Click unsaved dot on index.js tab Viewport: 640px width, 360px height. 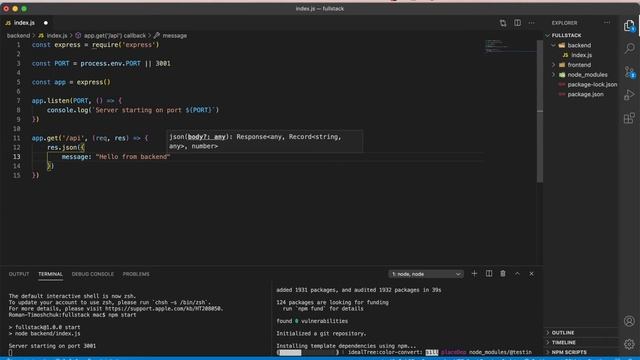point(46,23)
